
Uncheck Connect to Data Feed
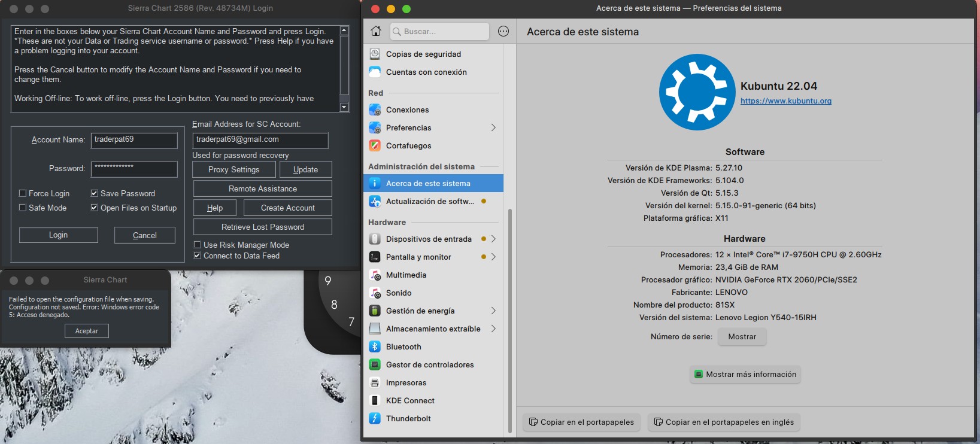pyautogui.click(x=198, y=256)
